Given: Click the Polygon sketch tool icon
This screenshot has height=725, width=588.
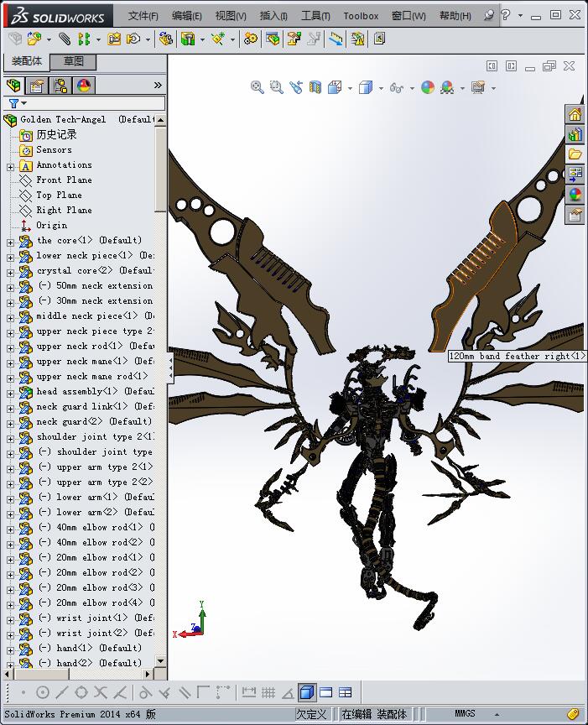Looking at the screenshot, I should 81,692.
